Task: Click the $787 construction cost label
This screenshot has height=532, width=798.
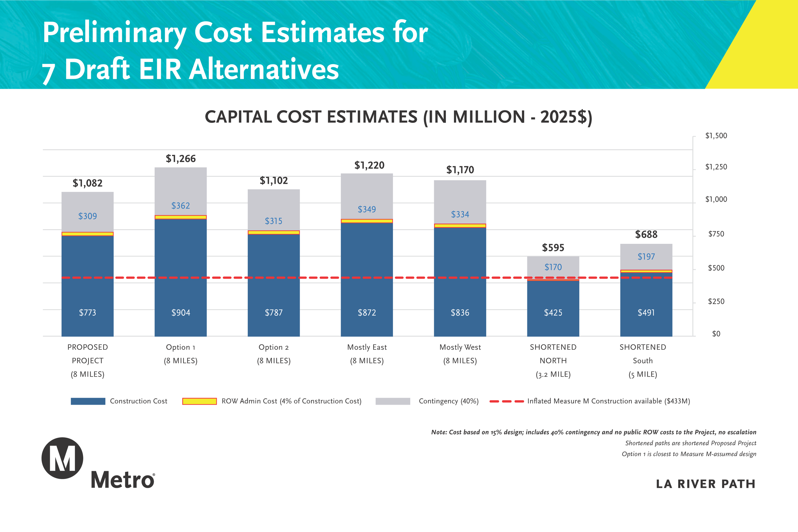Action: [274, 313]
